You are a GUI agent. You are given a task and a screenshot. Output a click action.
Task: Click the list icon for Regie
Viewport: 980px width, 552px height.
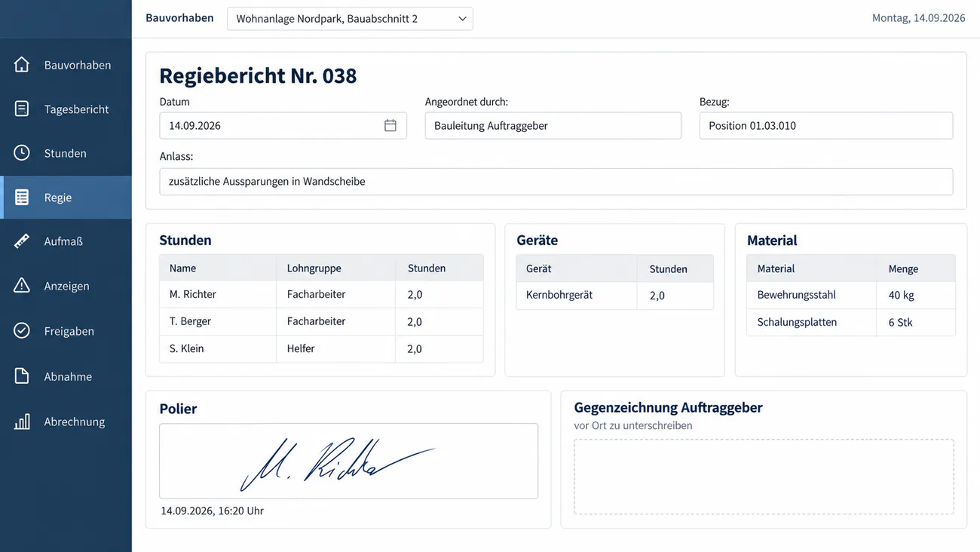click(x=22, y=198)
